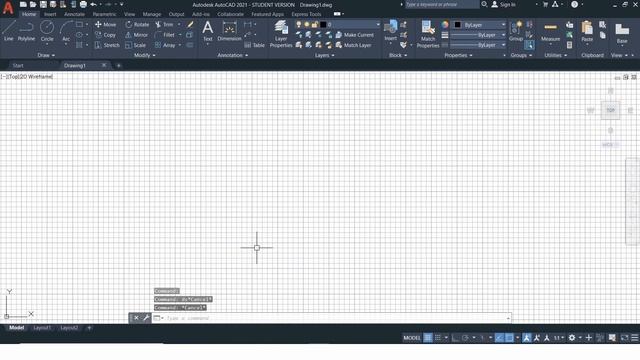This screenshot has height=360, width=640.
Task: Open the Insert ribbon tab
Action: pyautogui.click(x=50, y=14)
